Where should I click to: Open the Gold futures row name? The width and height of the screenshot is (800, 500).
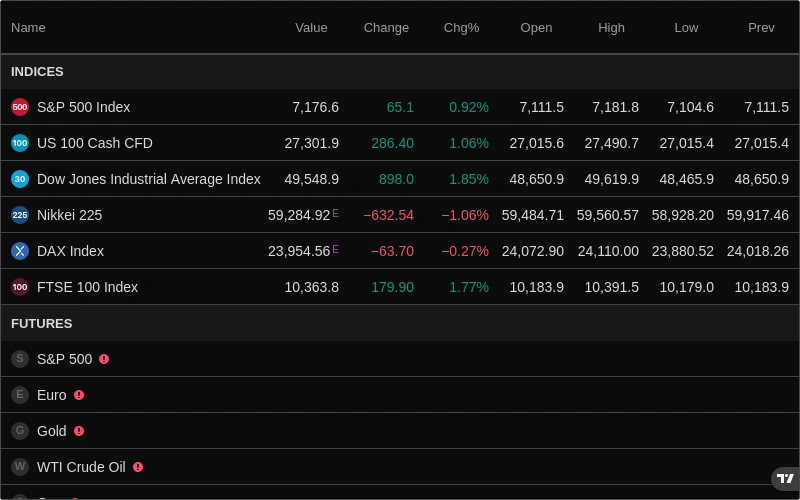[x=52, y=431]
